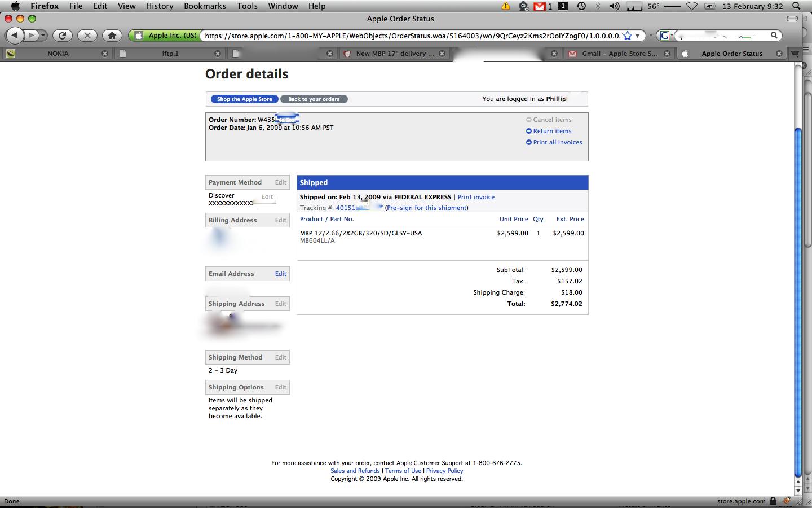Open the Privacy Policy footer link

pyautogui.click(x=444, y=471)
